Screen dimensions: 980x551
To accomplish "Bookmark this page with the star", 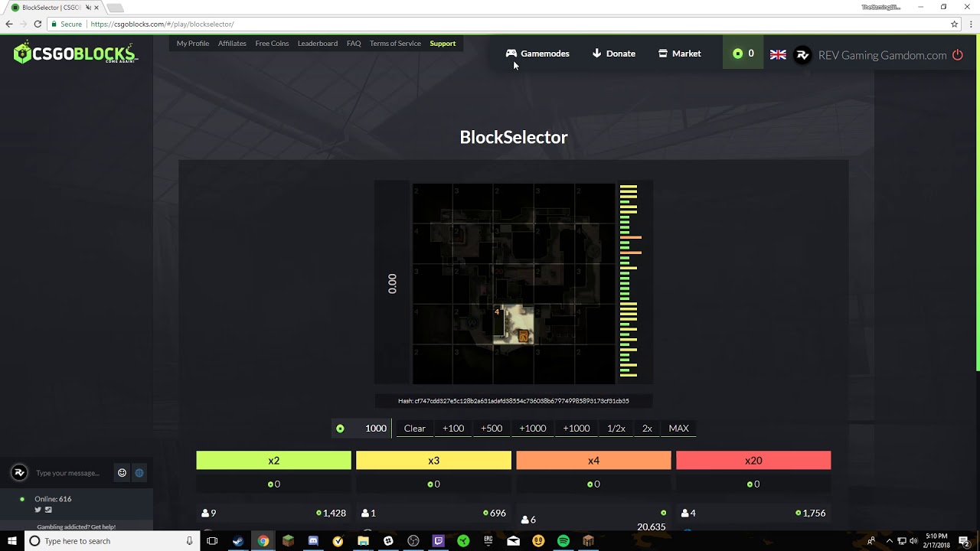I will point(954,24).
